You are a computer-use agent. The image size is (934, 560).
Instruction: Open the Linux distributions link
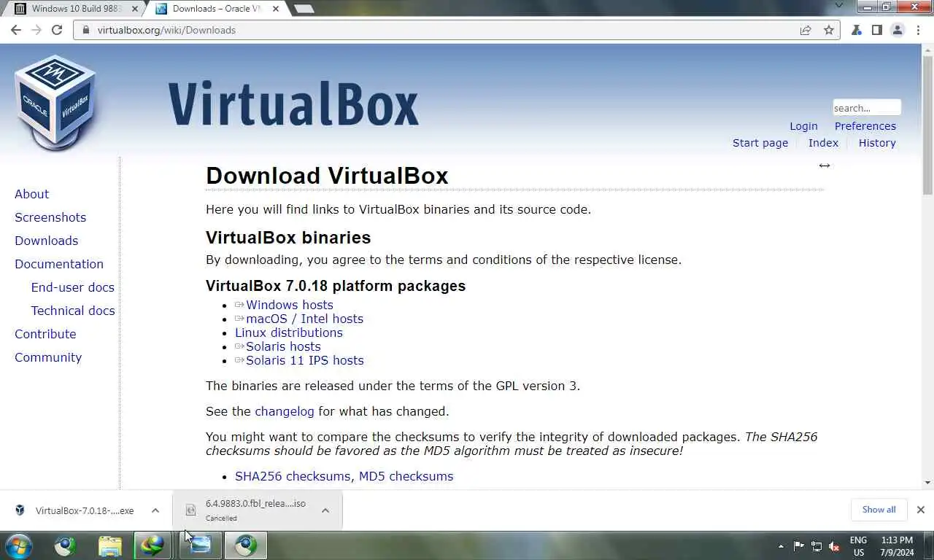point(288,332)
